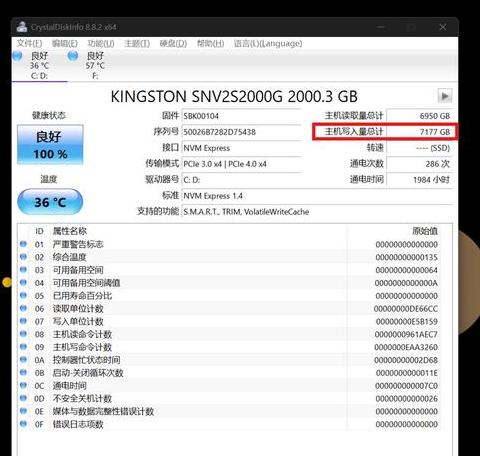480x456 pixels.
Task: Click the status icon for row 0F
Action: coord(23,424)
